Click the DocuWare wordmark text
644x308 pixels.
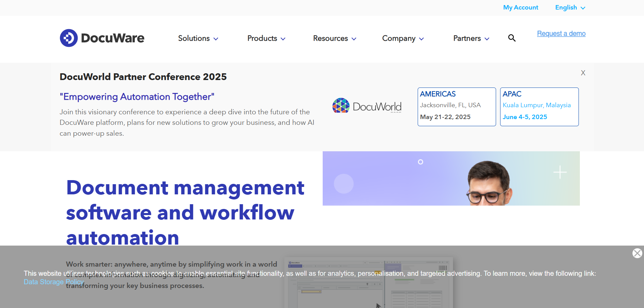[x=113, y=38]
